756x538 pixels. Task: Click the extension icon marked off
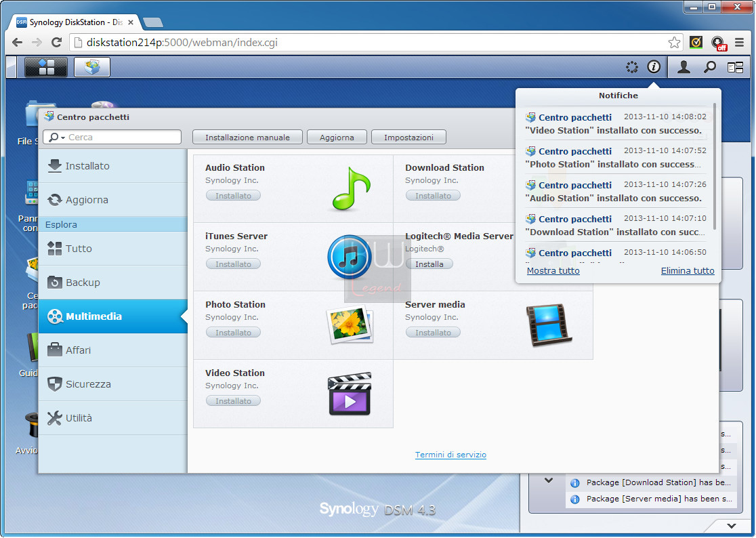pos(719,43)
